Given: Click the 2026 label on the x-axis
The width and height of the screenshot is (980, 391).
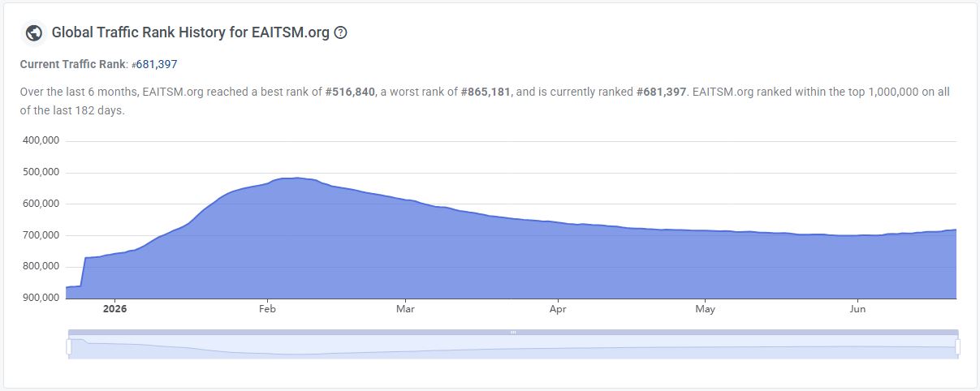Looking at the screenshot, I should click(114, 309).
